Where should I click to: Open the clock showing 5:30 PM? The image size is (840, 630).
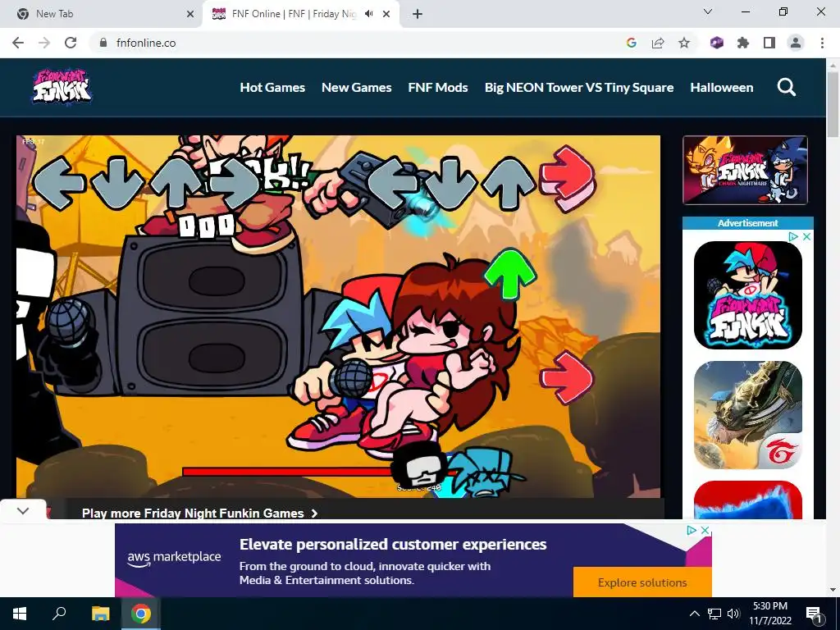click(770, 614)
